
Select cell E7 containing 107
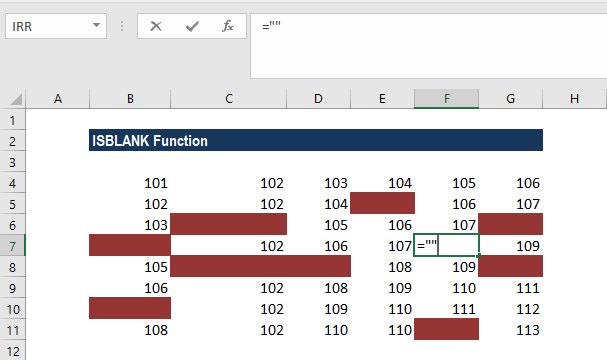click(382, 245)
